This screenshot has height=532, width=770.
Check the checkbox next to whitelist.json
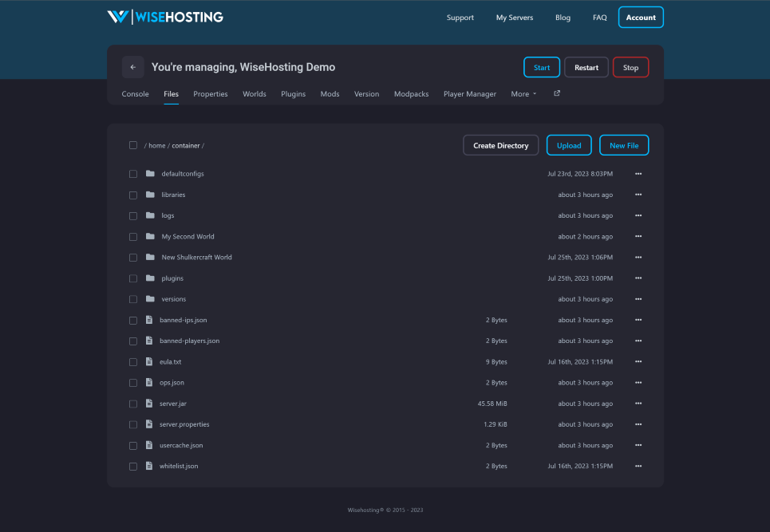tap(132, 466)
